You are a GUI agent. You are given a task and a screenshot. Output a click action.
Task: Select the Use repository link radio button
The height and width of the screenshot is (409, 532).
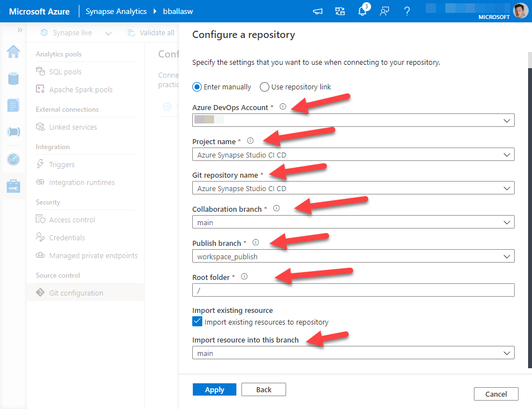(264, 87)
